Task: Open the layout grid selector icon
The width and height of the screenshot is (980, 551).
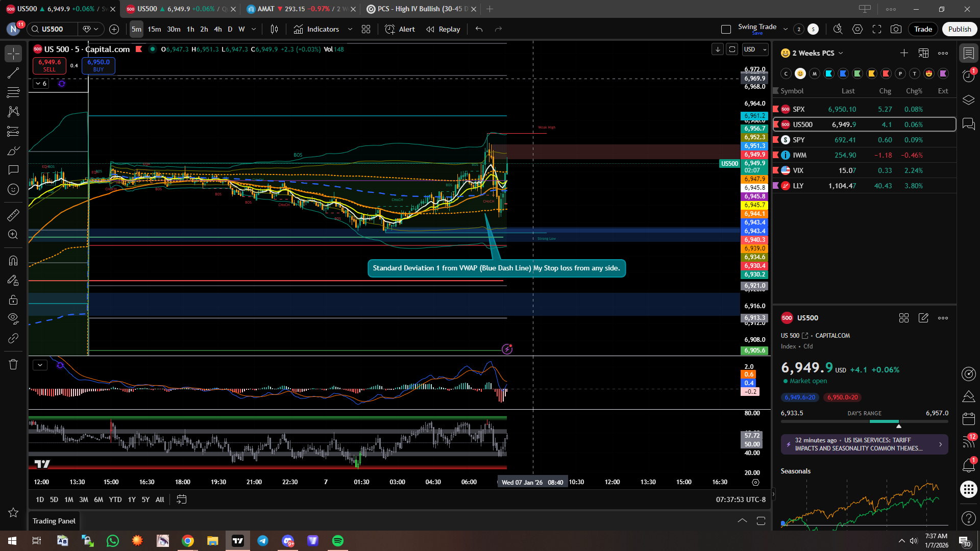Action: coord(366,29)
